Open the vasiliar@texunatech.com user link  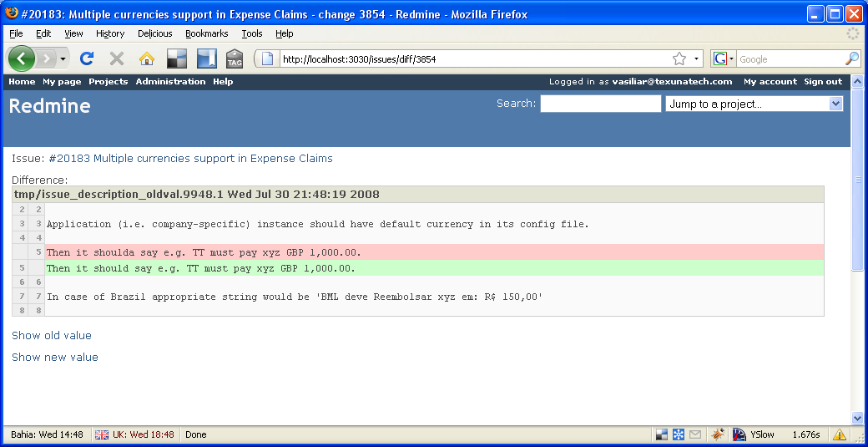pyautogui.click(x=672, y=81)
